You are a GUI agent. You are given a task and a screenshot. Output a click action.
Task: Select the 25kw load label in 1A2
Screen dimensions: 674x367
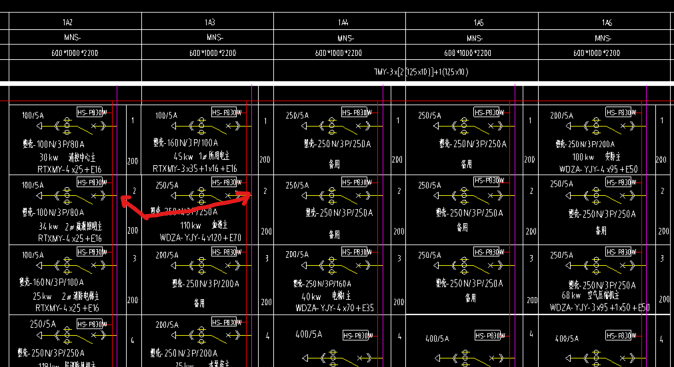coord(43,296)
